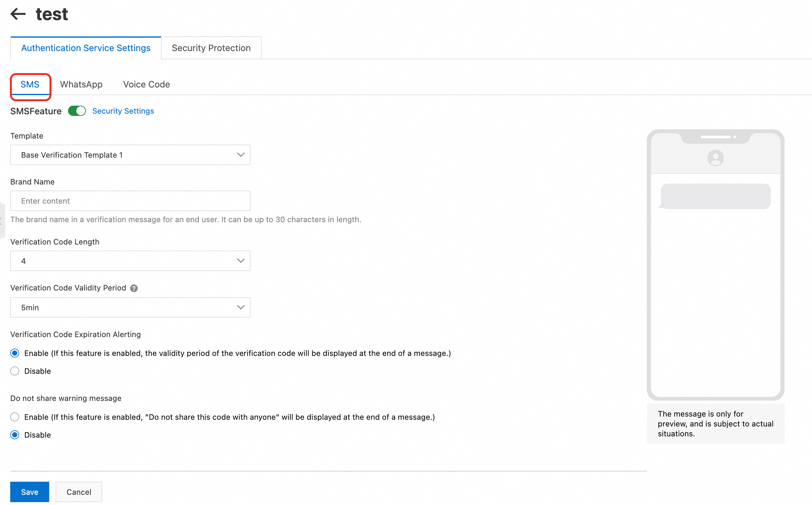This screenshot has width=812, height=505.
Task: Toggle the SMSFeature switch off
Action: coord(77,111)
